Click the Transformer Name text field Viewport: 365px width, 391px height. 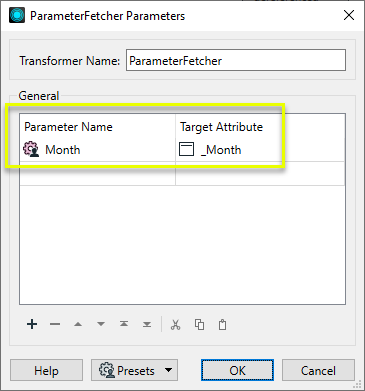tap(236, 60)
